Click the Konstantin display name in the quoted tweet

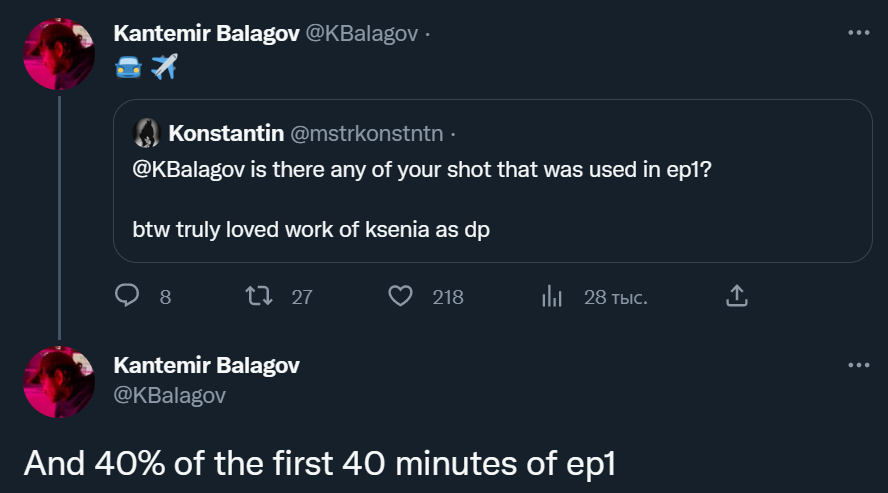225,133
